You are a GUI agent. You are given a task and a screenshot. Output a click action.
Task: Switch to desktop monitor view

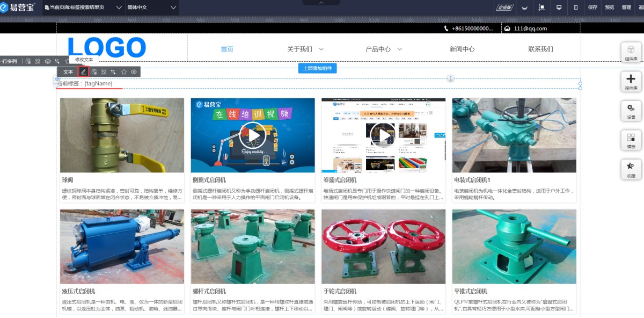coord(559,8)
